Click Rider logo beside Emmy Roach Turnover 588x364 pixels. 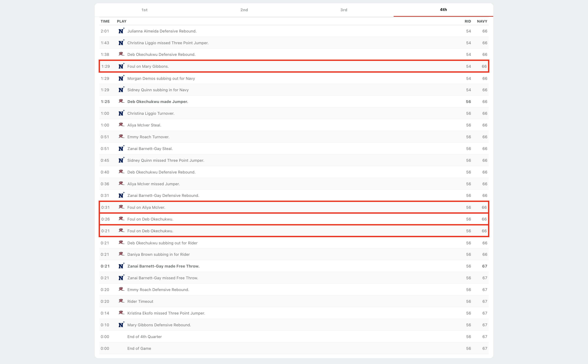[x=121, y=136]
